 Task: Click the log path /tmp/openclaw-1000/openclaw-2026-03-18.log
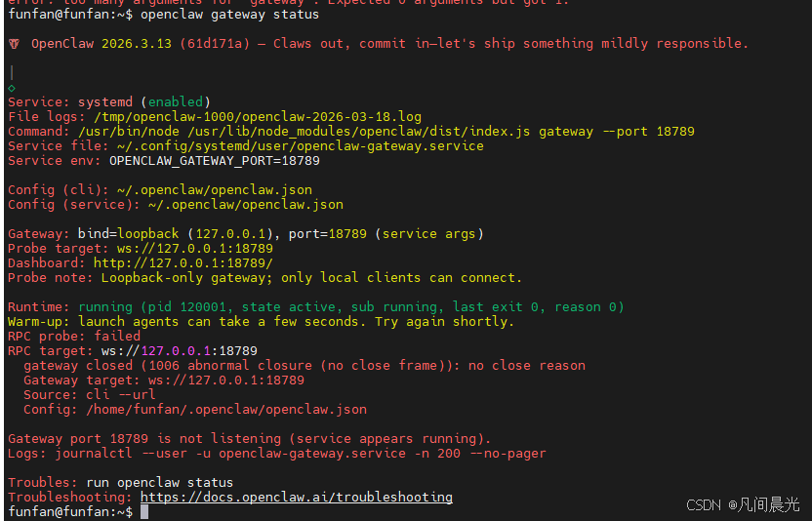(x=258, y=117)
